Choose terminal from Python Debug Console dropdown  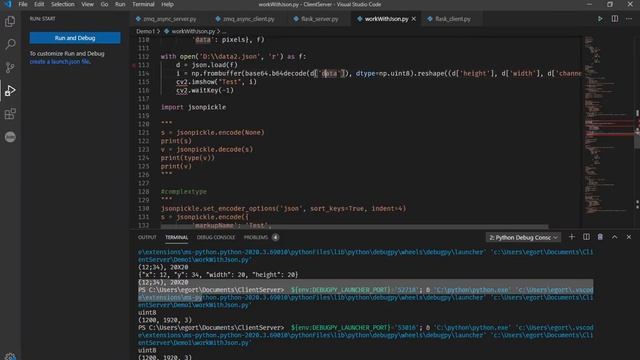(523, 237)
